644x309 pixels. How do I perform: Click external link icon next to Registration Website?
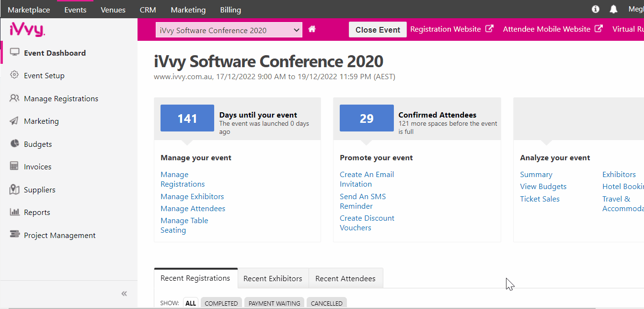tap(489, 29)
